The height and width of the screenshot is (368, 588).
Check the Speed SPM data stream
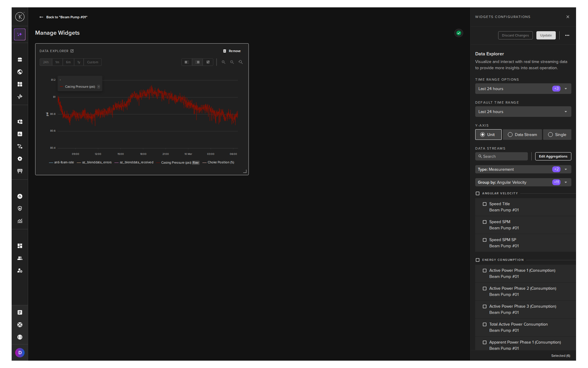[x=484, y=222]
